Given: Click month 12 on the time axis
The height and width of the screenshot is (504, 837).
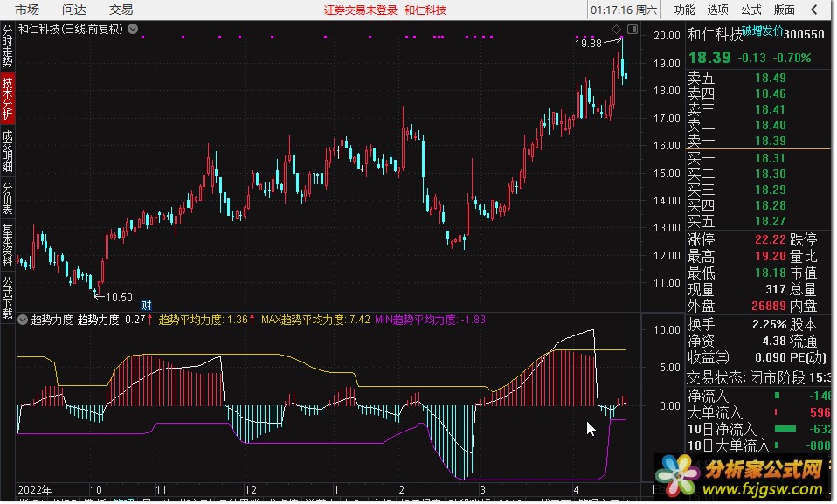Looking at the screenshot, I should (x=251, y=490).
